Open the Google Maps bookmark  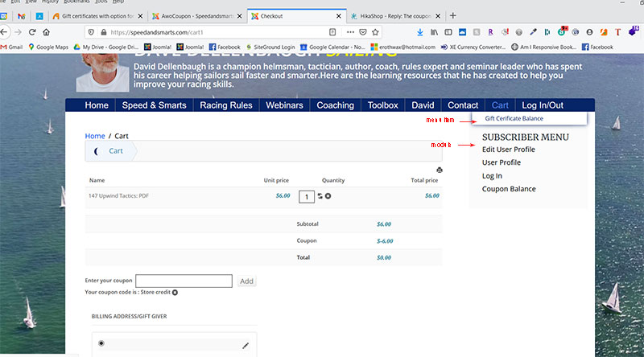pyautogui.click(x=48, y=47)
